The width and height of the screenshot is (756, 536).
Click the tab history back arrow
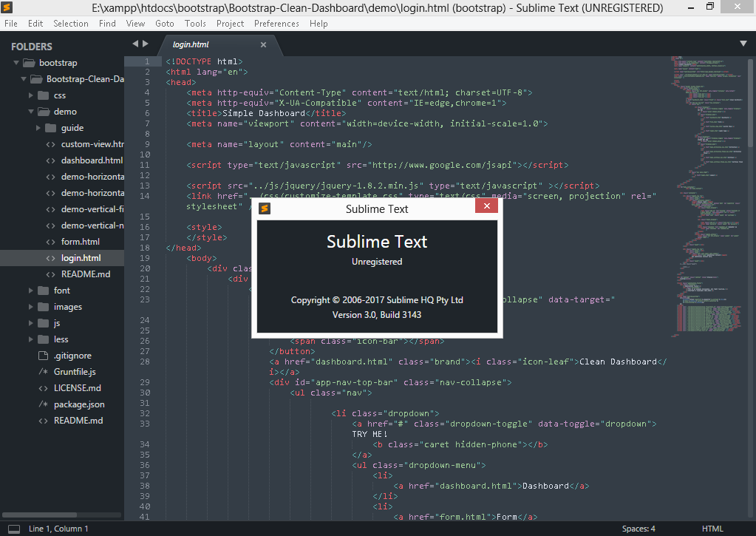134,44
